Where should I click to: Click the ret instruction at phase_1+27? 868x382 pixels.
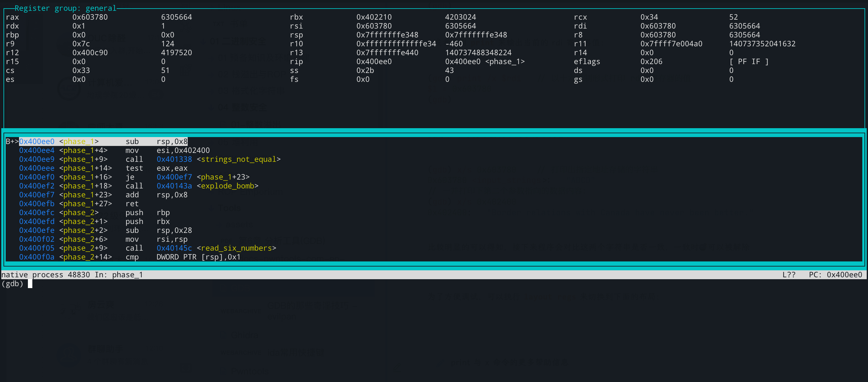132,204
